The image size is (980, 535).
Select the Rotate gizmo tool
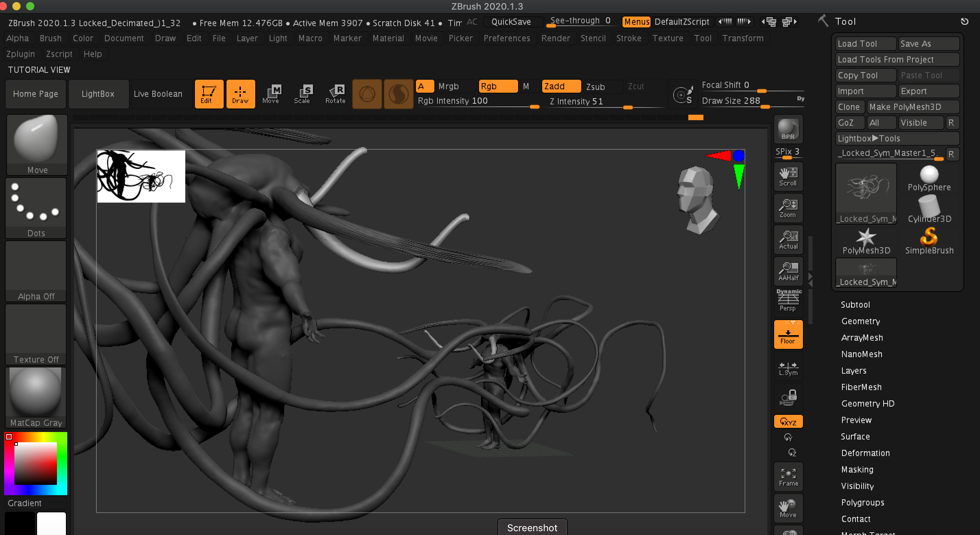click(335, 94)
